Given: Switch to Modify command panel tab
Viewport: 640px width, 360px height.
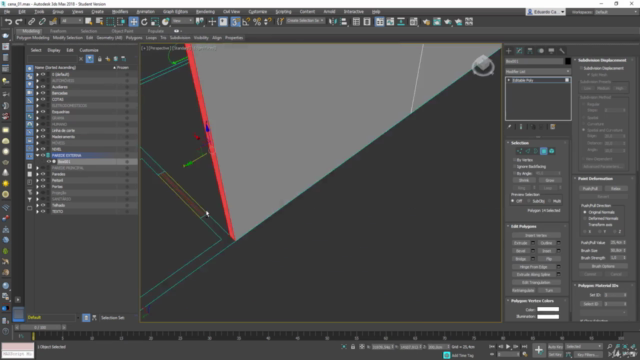Looking at the screenshot, I should click(519, 51).
